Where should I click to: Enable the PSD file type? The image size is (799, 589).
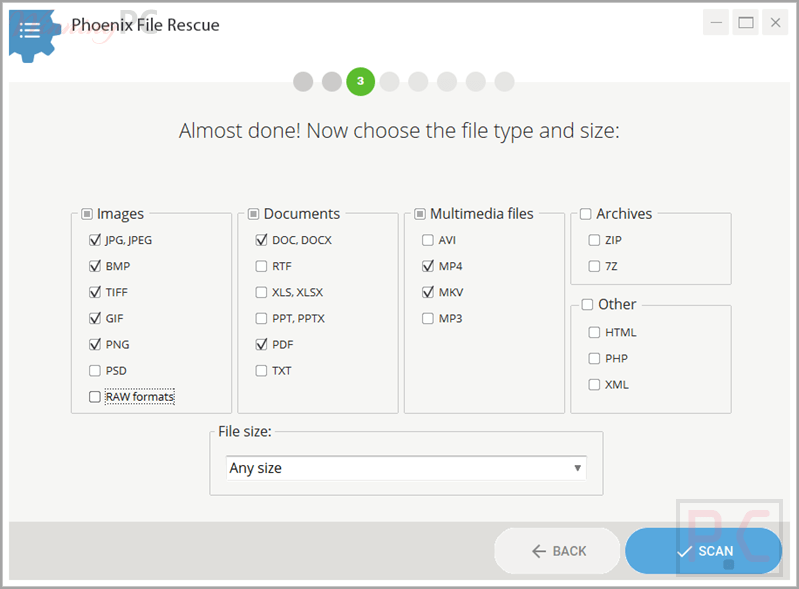[95, 370]
